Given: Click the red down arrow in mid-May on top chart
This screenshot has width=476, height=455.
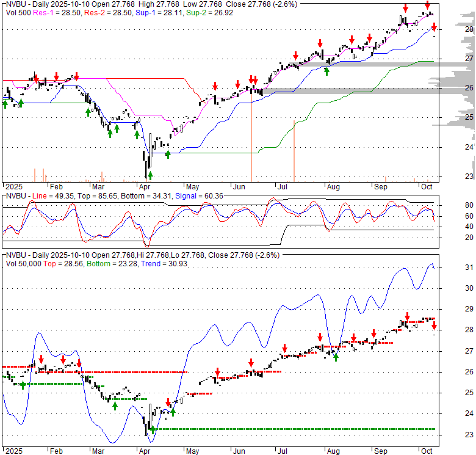Looking at the screenshot, I should (x=215, y=86).
